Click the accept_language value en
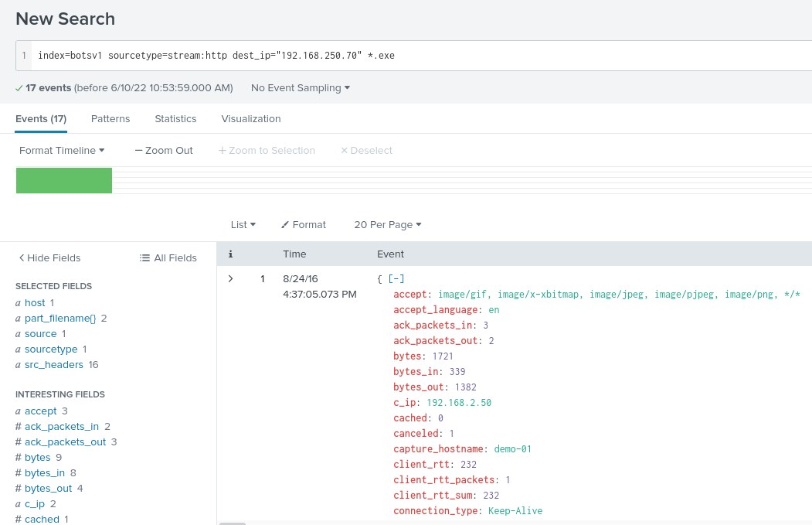812x525 pixels. tap(494, 310)
